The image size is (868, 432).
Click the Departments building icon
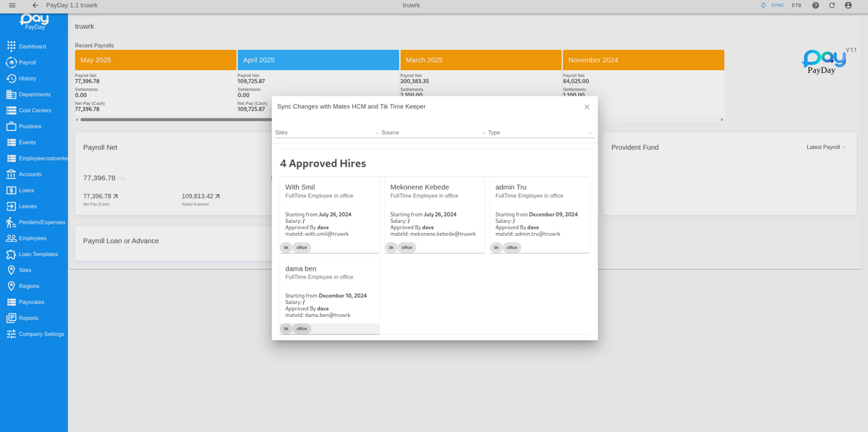click(11, 94)
